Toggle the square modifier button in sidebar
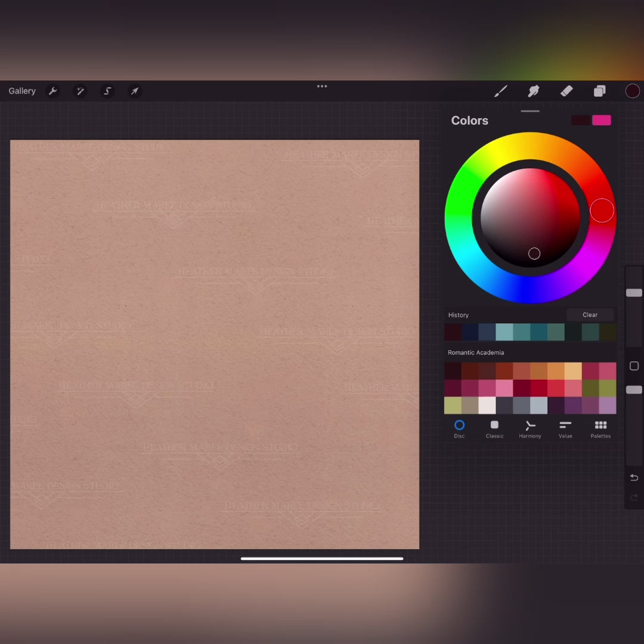 (x=634, y=366)
